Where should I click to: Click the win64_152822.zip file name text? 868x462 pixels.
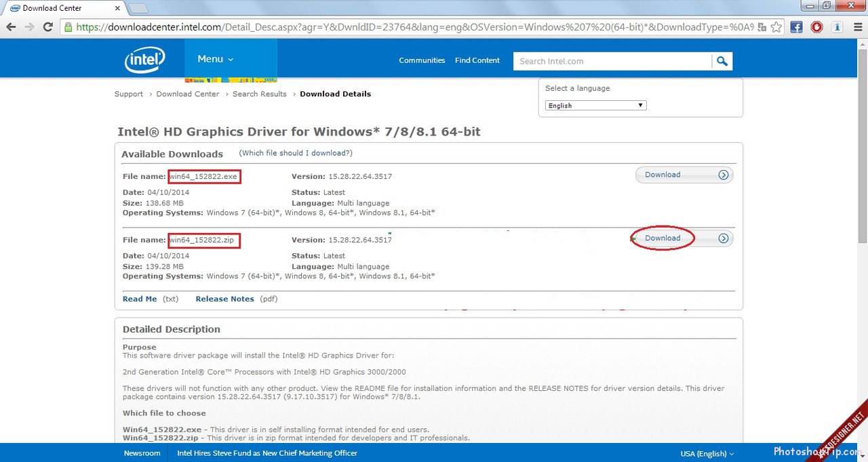coord(203,240)
